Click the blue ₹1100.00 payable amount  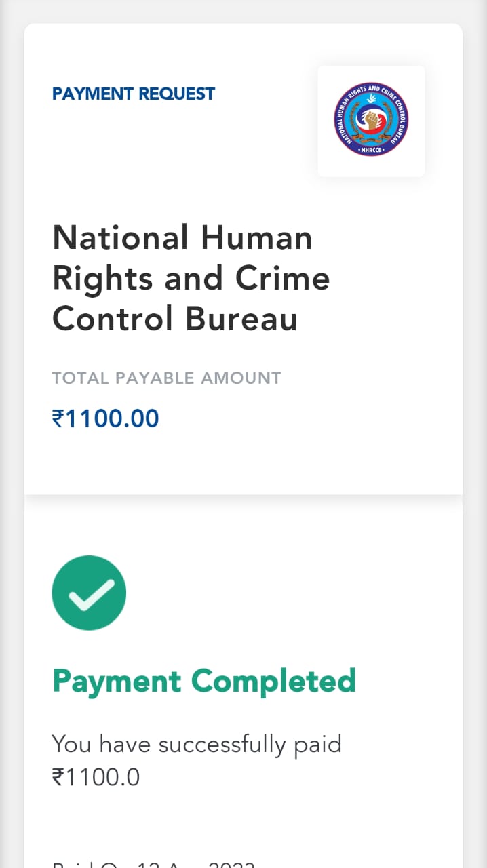106,418
